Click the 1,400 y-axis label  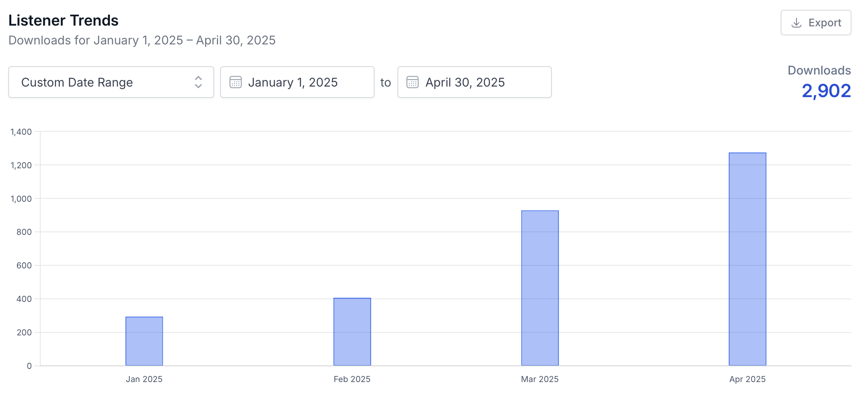click(21, 132)
